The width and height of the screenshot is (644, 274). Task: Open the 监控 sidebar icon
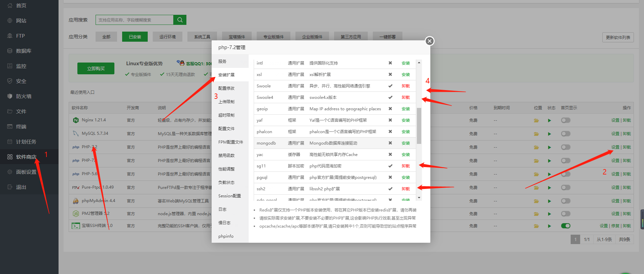(x=10, y=66)
